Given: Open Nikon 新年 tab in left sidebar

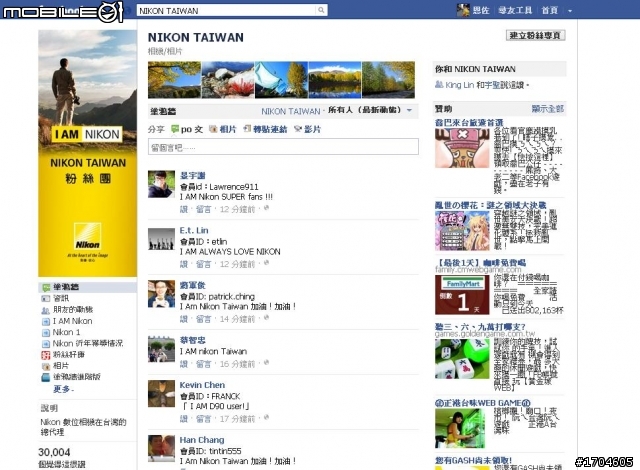Looking at the screenshot, I should (87, 344).
